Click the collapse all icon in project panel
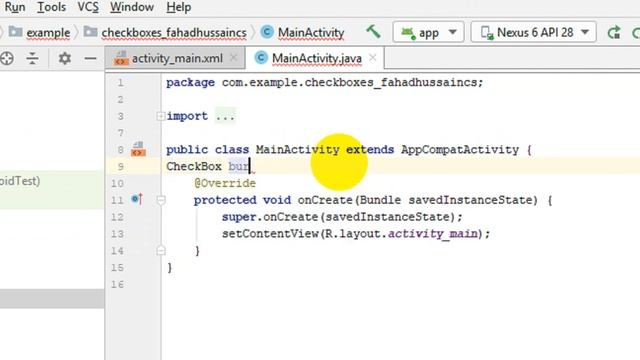The height and width of the screenshot is (360, 640). click(32, 58)
